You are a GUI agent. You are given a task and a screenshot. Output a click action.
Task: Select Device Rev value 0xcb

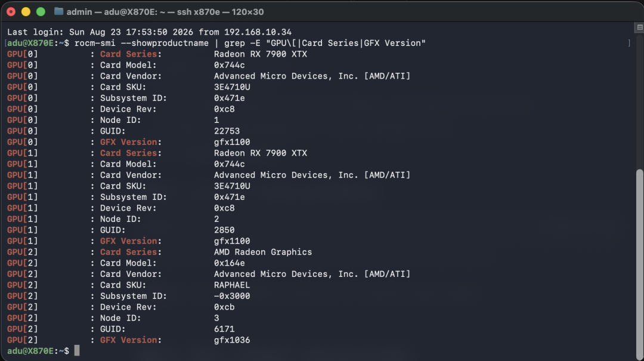tap(224, 307)
